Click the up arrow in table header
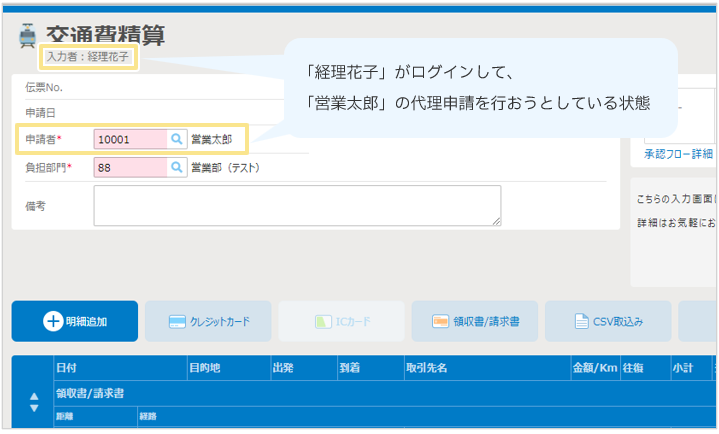 coord(33,396)
